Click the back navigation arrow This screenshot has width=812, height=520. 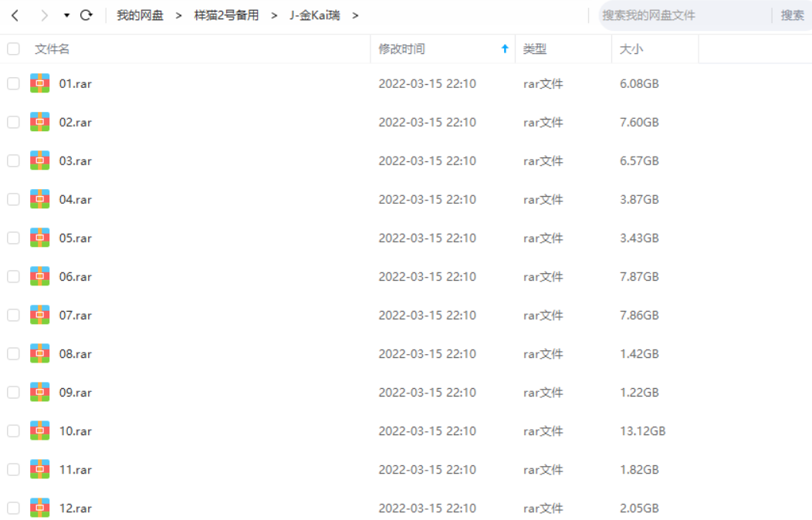[x=15, y=15]
